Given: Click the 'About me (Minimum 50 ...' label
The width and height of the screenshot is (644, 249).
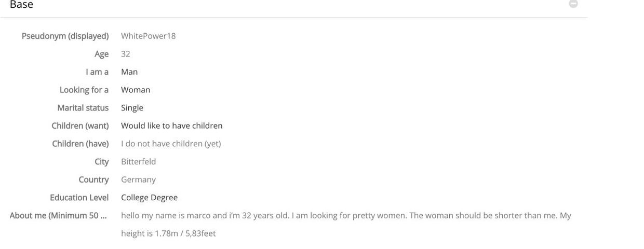Looking at the screenshot, I should point(58,215).
